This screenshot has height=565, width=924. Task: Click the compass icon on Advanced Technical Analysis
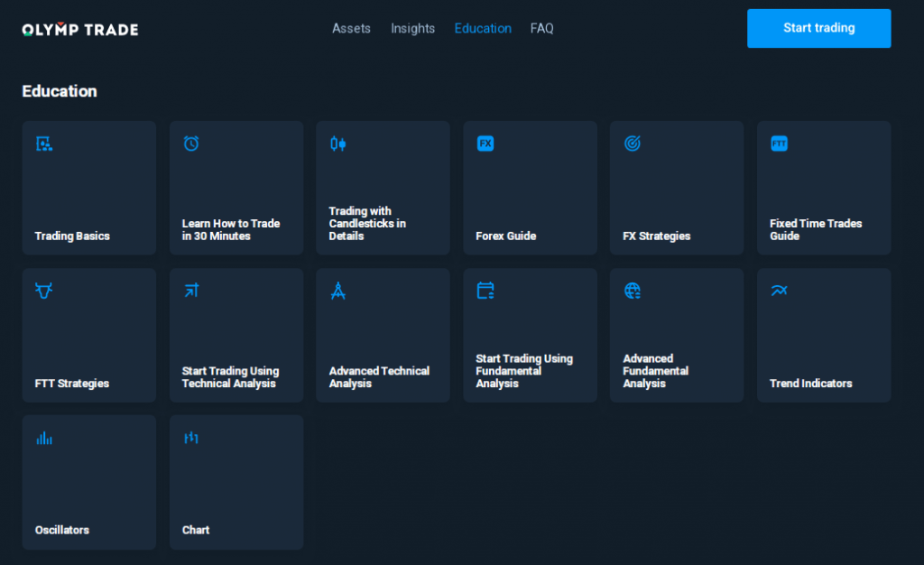338,291
